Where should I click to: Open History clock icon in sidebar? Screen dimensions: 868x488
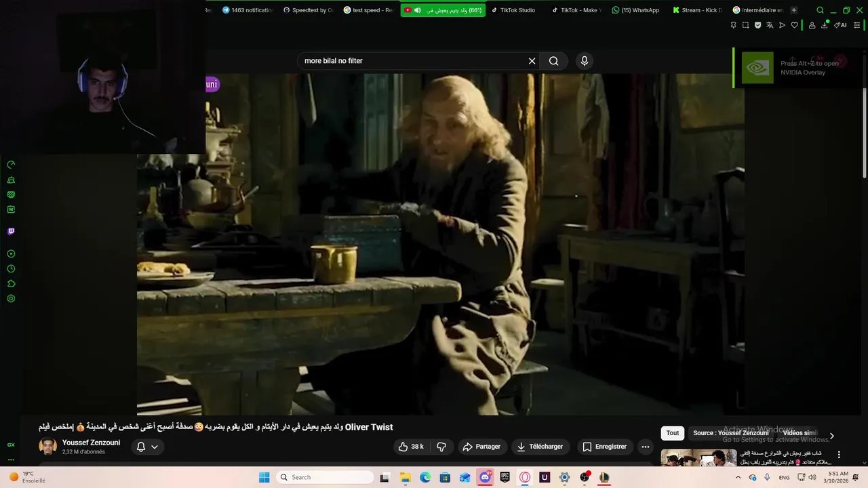click(11, 268)
